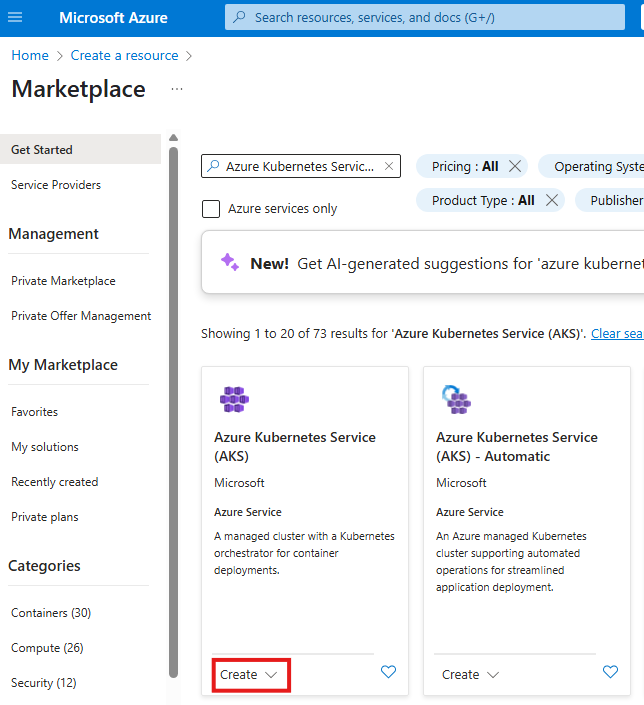This screenshot has width=644, height=705.
Task: Click the sidebar scroll up arrow
Action: 174,138
